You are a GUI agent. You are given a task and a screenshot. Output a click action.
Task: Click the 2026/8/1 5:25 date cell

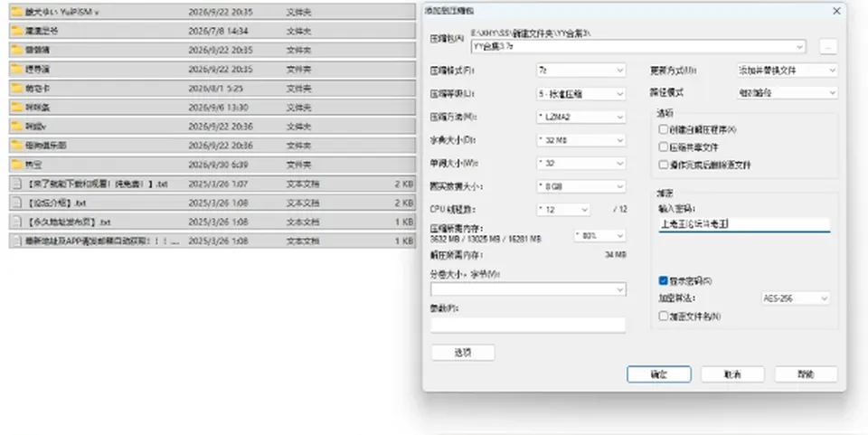[215, 88]
